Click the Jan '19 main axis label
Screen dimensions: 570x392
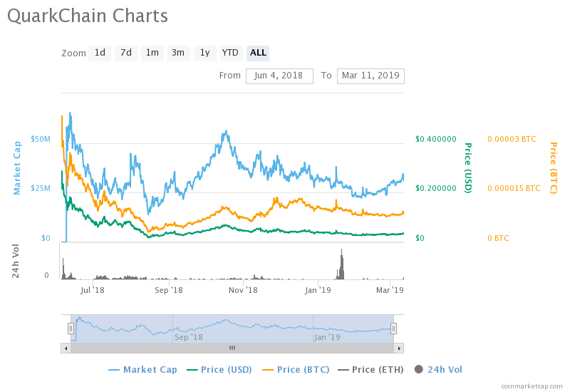(x=318, y=290)
